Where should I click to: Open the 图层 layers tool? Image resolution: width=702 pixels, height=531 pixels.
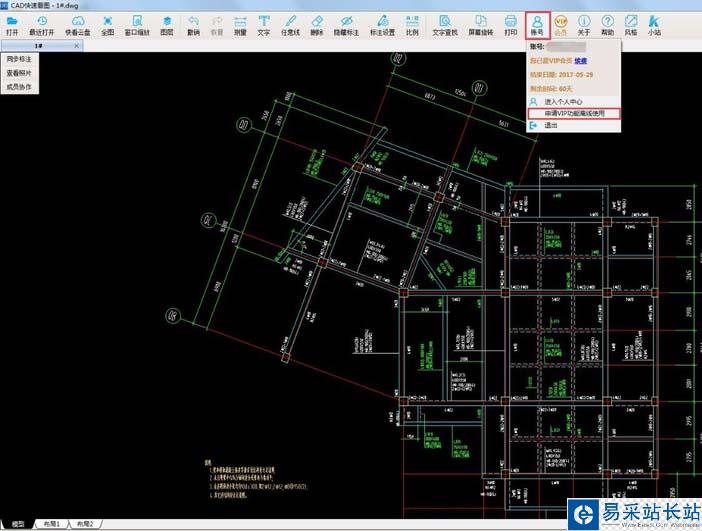coord(167,26)
